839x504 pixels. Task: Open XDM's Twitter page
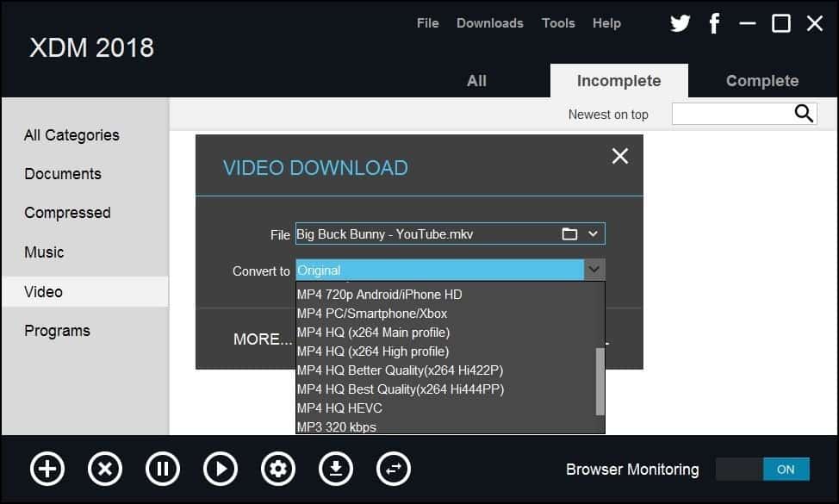680,23
